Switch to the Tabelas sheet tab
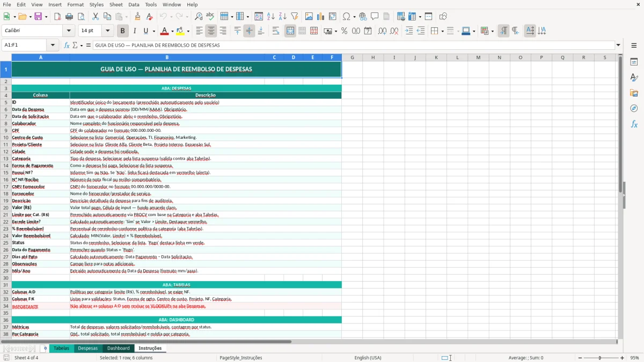 tap(61, 348)
